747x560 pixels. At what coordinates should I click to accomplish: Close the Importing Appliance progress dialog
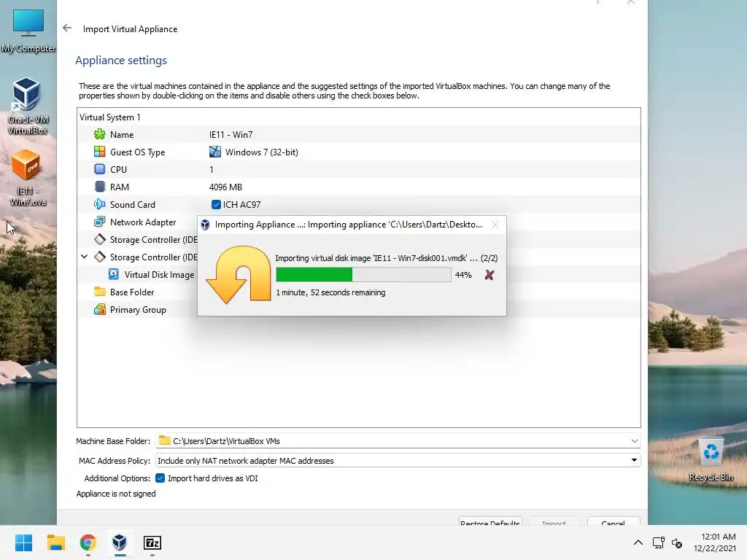(x=495, y=225)
